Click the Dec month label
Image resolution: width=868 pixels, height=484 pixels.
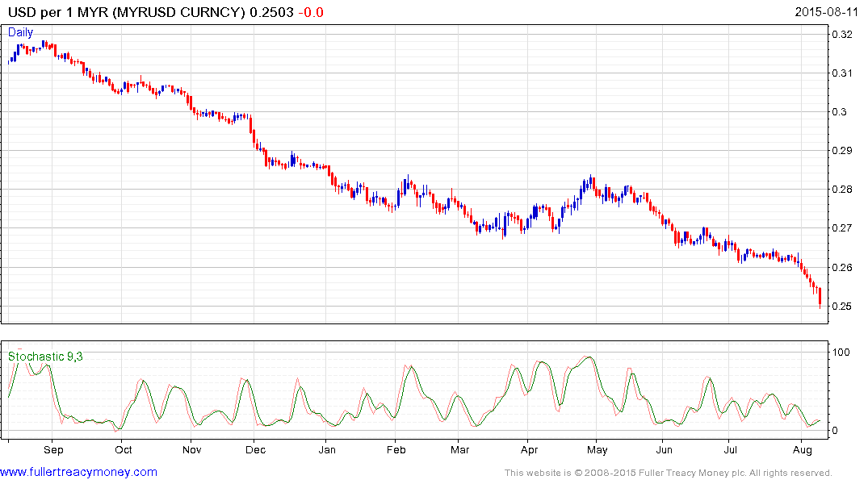[x=256, y=449]
